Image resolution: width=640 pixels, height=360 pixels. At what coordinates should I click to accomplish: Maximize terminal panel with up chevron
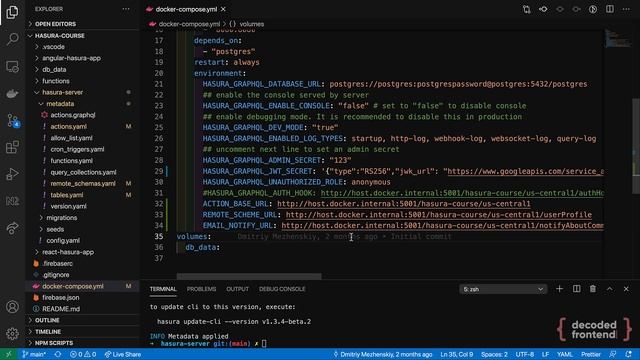coord(609,289)
